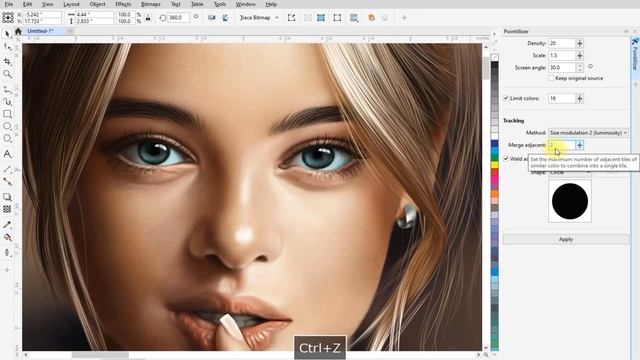Image resolution: width=640 pixels, height=360 pixels.
Task: Click the bitmap color mask icon
Action: pyautogui.click(x=371, y=18)
